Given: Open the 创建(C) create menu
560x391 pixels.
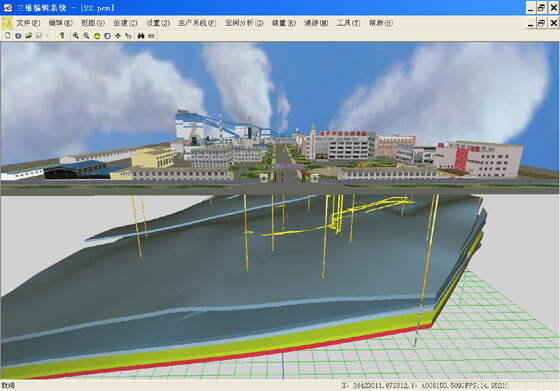Looking at the screenshot, I should pos(125,23).
